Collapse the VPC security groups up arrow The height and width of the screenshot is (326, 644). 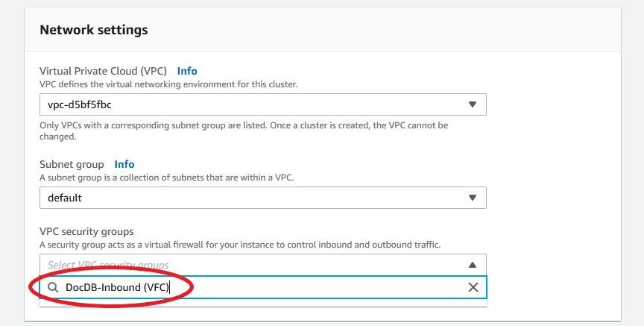[x=472, y=265]
